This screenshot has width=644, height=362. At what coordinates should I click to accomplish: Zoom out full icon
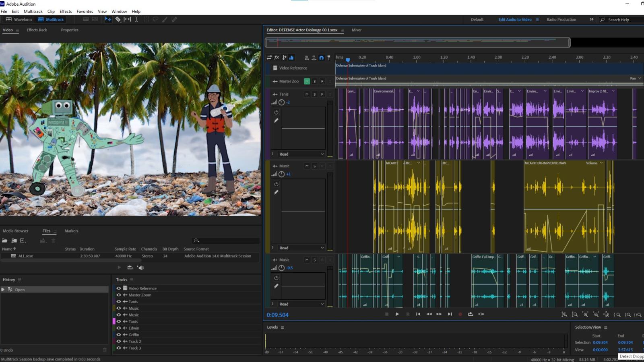tap(606, 315)
